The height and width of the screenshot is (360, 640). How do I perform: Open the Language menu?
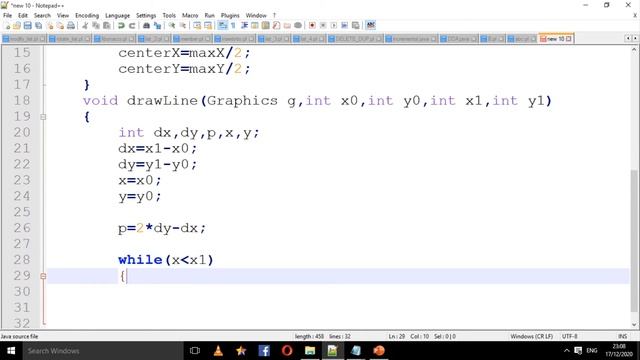click(x=118, y=16)
